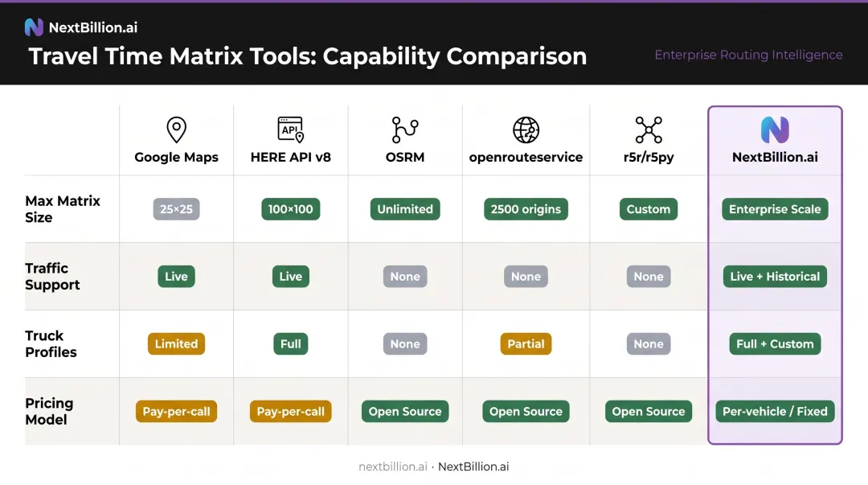The height and width of the screenshot is (485, 868).
Task: Click the slide title Travel Time Matrix Tools
Action: click(x=307, y=56)
